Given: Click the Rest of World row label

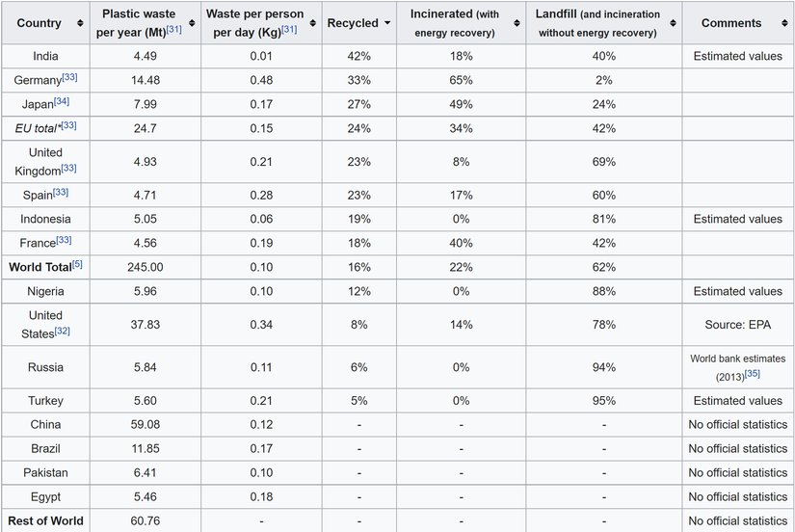Looking at the screenshot, I should (45, 520).
